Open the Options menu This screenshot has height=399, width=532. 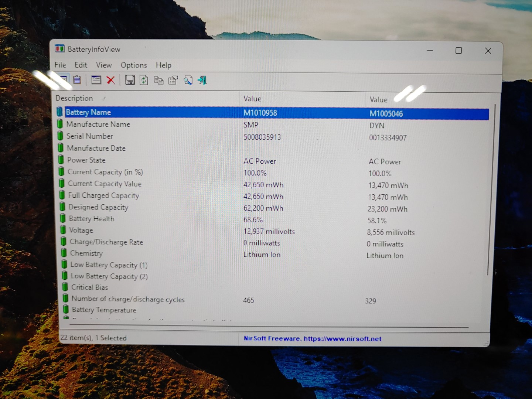click(133, 65)
